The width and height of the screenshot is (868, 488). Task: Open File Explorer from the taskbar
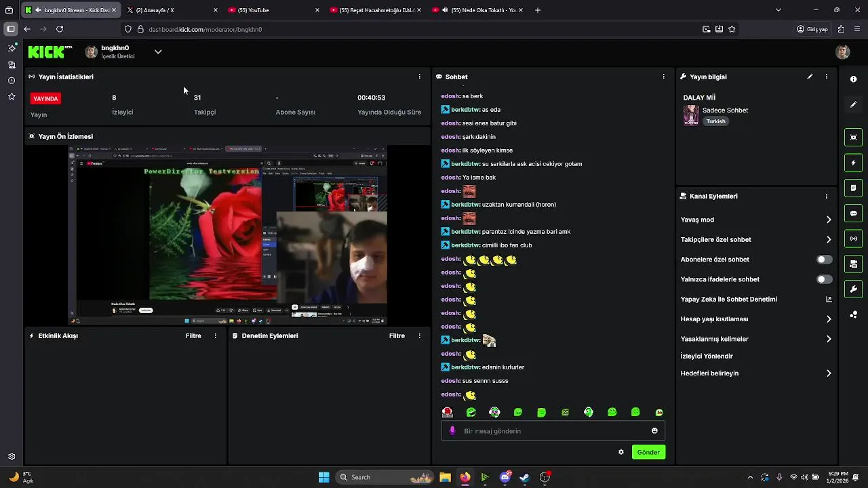445,477
